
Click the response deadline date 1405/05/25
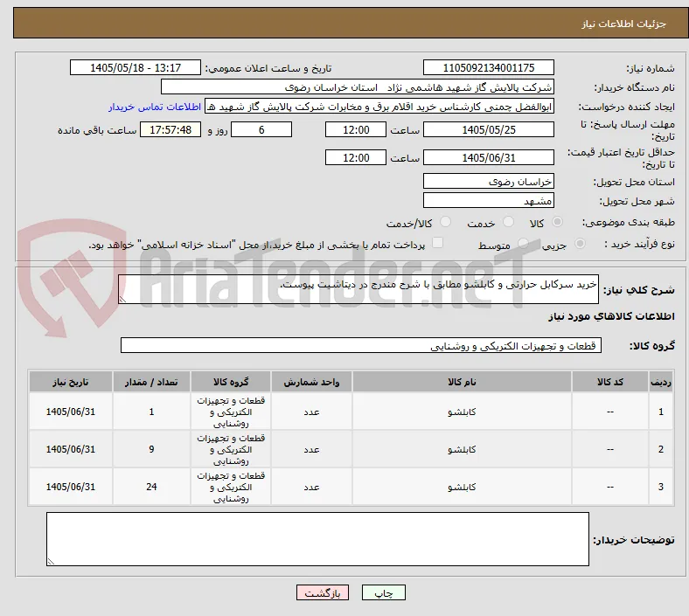(488, 129)
